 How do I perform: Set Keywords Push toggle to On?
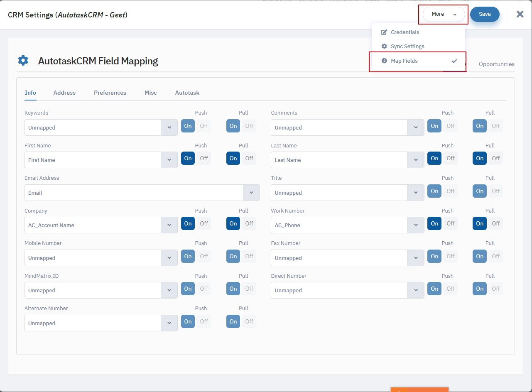(188, 126)
